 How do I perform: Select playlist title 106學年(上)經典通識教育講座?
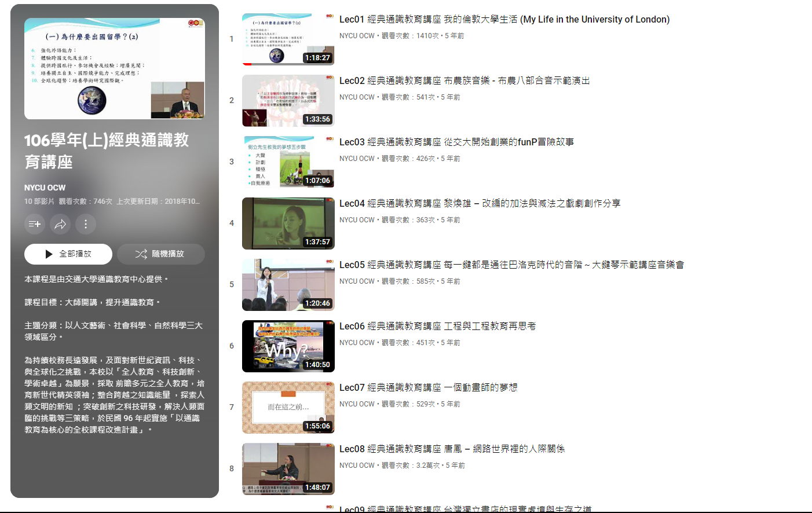click(107, 151)
